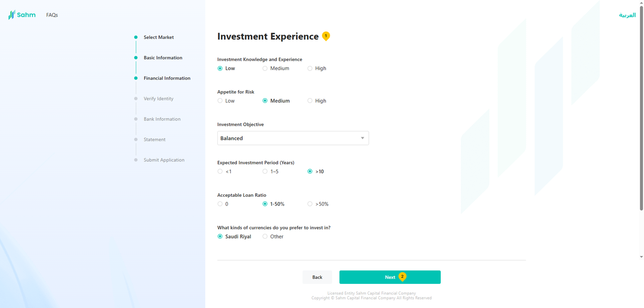Viewport: 644px width, 308px height.
Task: Open the Investment Objective dropdown arrow
Action: click(x=362, y=138)
